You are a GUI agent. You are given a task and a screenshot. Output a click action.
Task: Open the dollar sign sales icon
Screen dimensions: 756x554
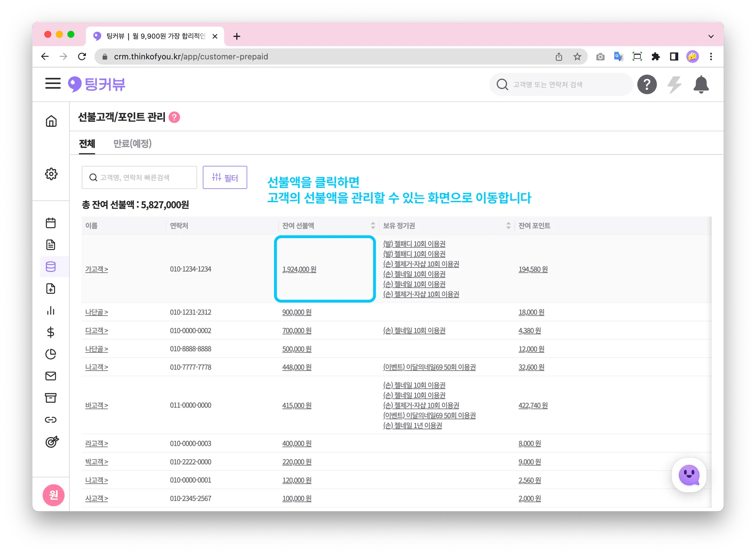click(51, 332)
